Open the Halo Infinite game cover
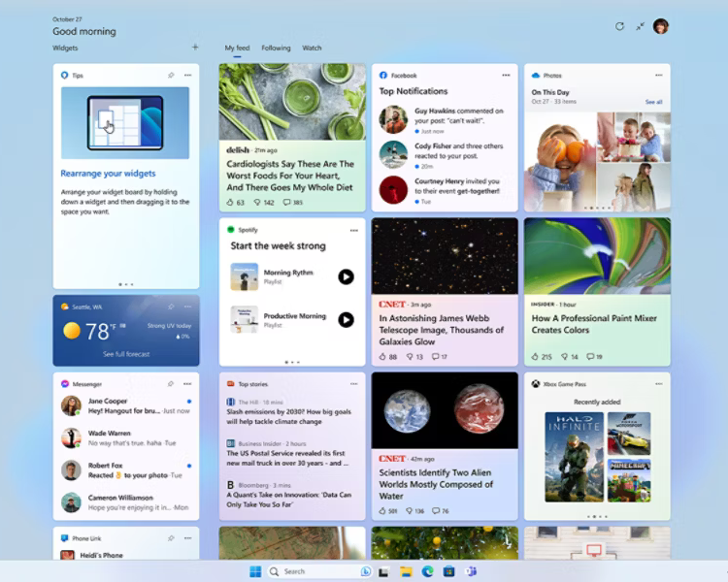 pyautogui.click(x=574, y=457)
